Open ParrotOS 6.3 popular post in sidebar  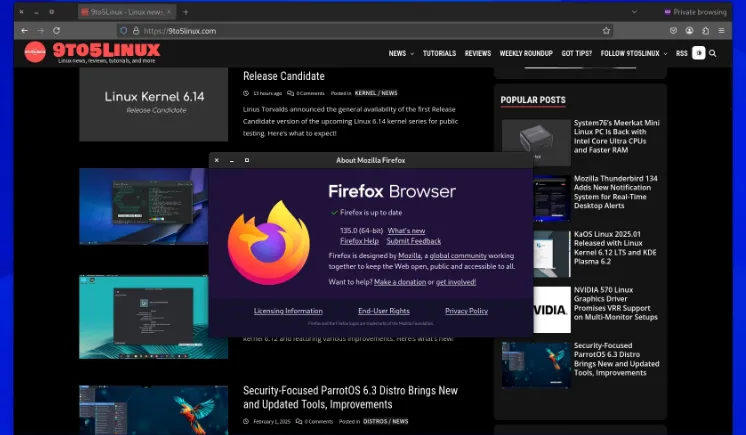617,359
